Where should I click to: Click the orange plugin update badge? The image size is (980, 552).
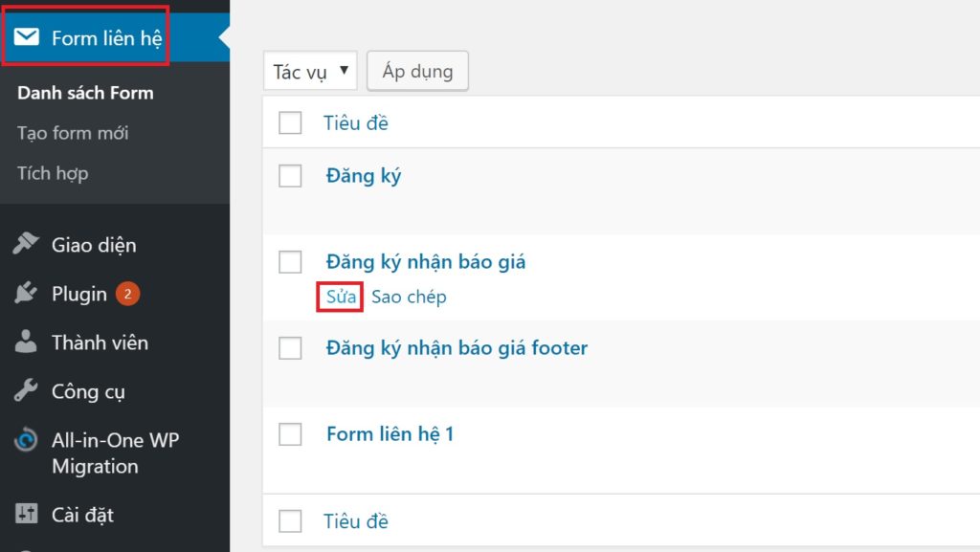[x=127, y=294]
